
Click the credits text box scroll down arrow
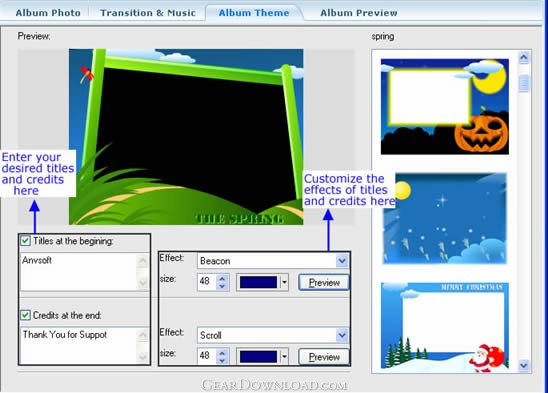(x=143, y=357)
